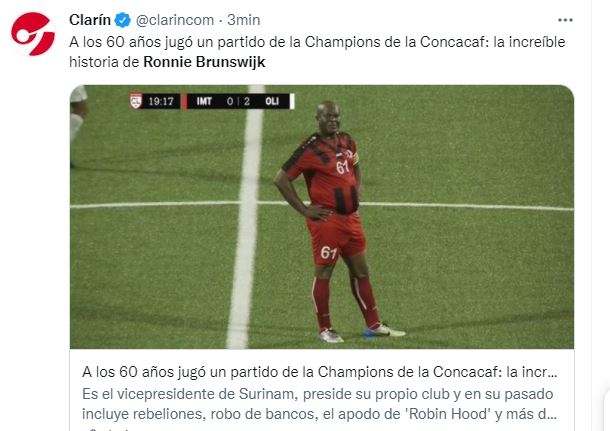This screenshot has width=610, height=431.
Task: Click the white midfield line in the photo
Action: pos(247,216)
